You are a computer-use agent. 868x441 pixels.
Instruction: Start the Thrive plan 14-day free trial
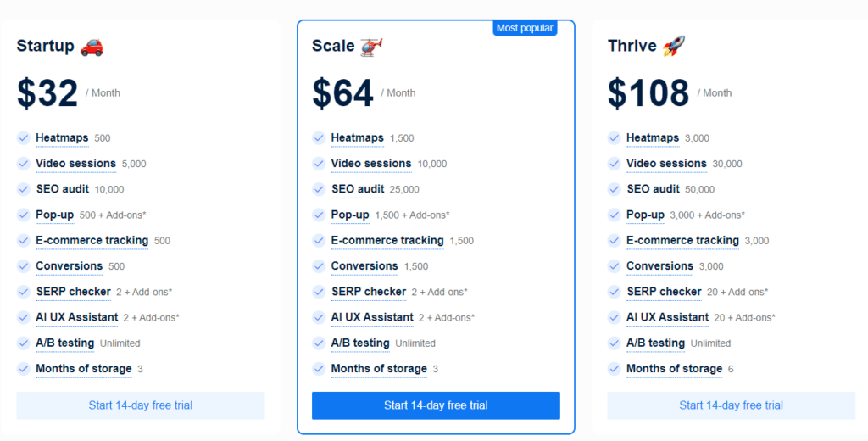(x=732, y=405)
